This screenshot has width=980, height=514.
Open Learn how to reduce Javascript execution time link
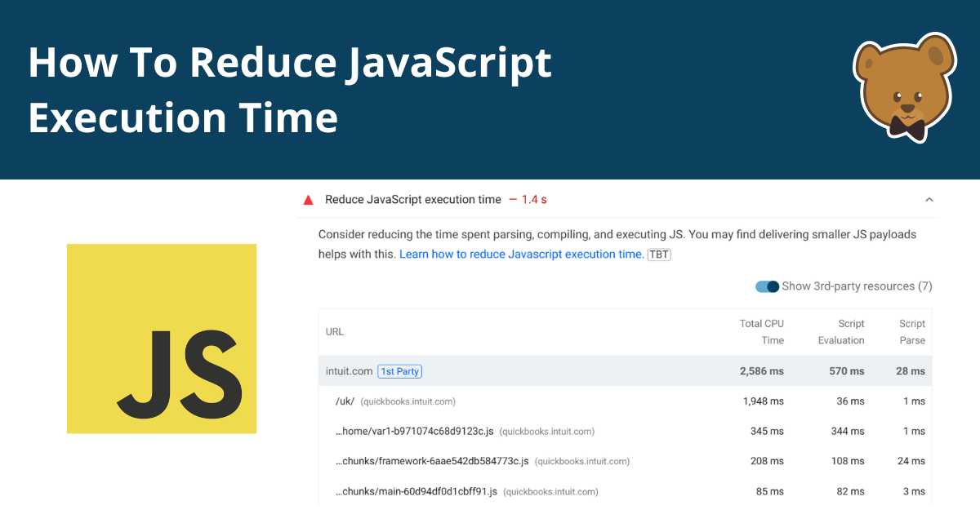pos(521,255)
